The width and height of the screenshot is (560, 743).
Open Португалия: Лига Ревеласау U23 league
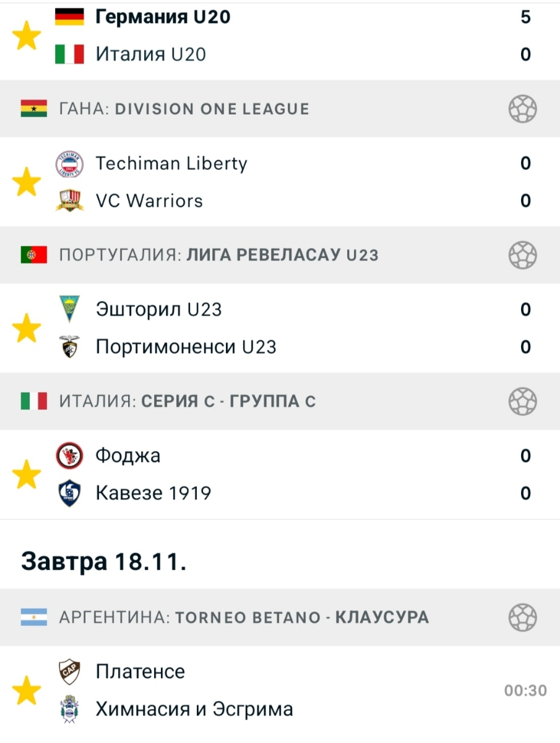218,255
